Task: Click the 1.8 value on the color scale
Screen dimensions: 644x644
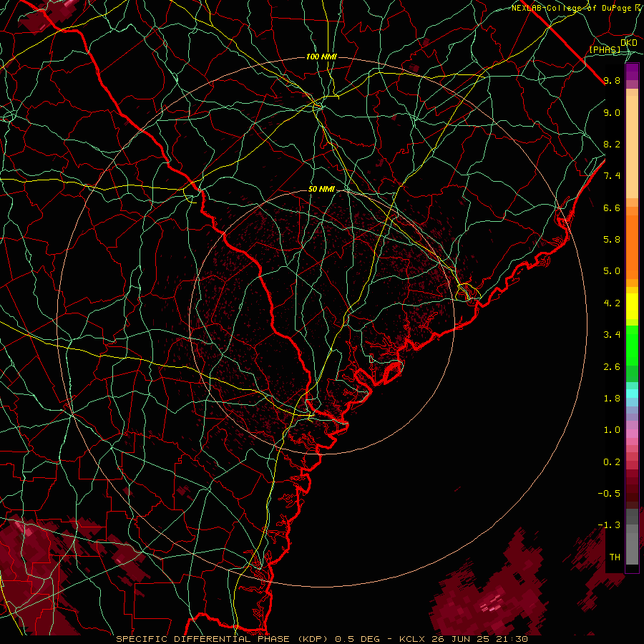Action: click(x=612, y=399)
